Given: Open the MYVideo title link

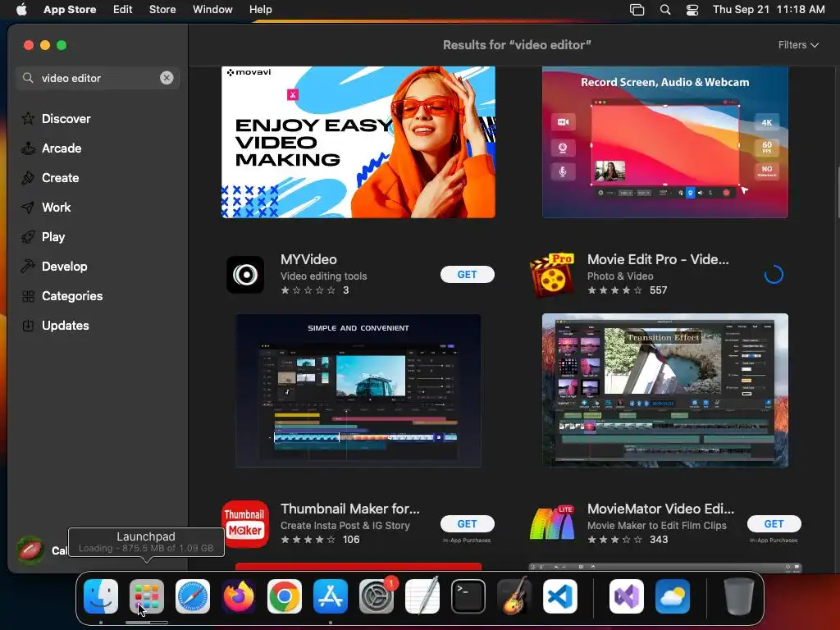Looking at the screenshot, I should [308, 259].
